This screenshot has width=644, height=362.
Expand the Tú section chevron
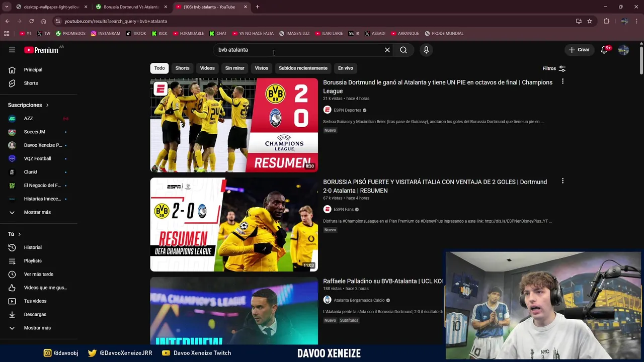point(20,234)
